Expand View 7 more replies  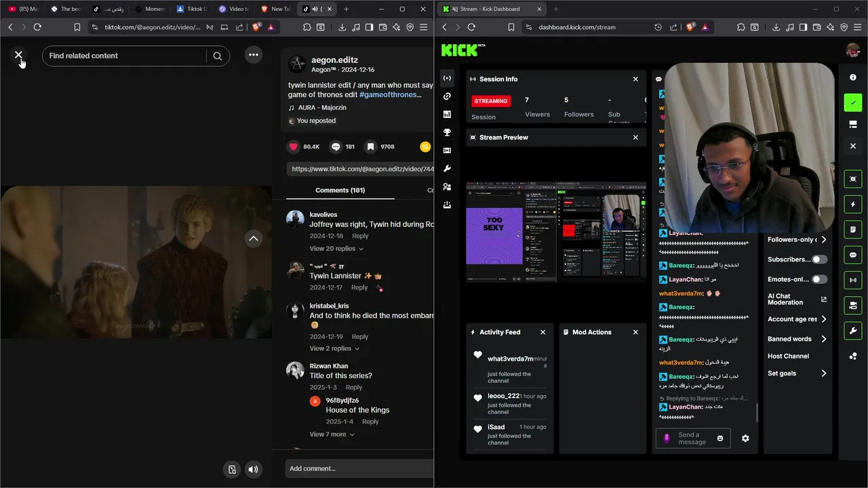(332, 434)
